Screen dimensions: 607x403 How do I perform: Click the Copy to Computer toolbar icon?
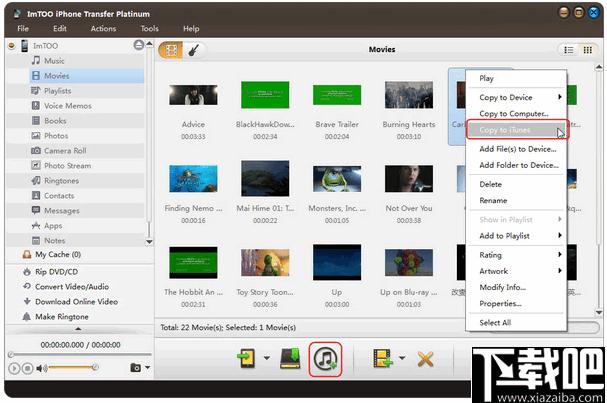[290, 358]
